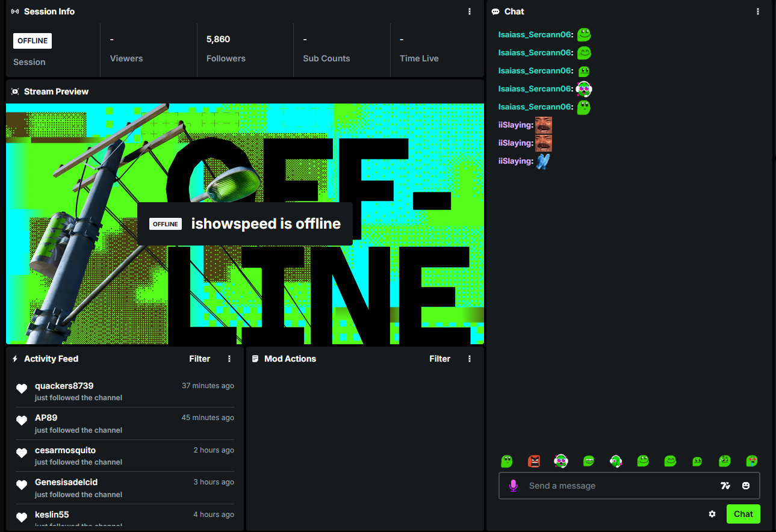Viewport: 776px width, 532px height.
Task: Click the heart icon beside keslin55
Action: click(22, 518)
